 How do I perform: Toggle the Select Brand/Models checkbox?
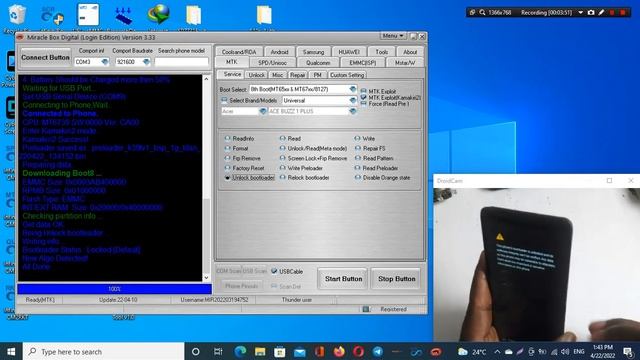click(224, 100)
